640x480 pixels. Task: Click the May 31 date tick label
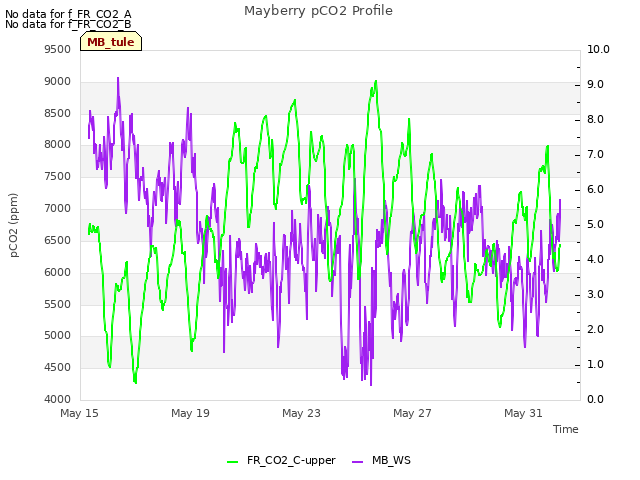click(523, 413)
